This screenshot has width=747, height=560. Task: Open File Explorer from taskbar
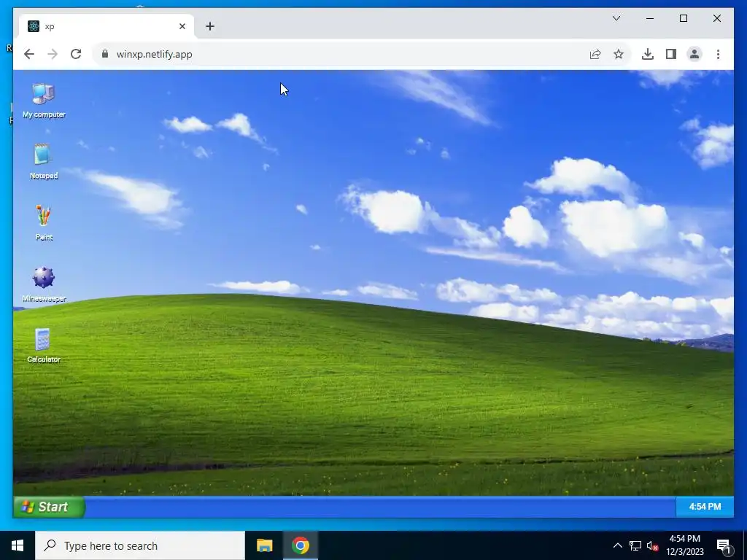[x=264, y=545]
